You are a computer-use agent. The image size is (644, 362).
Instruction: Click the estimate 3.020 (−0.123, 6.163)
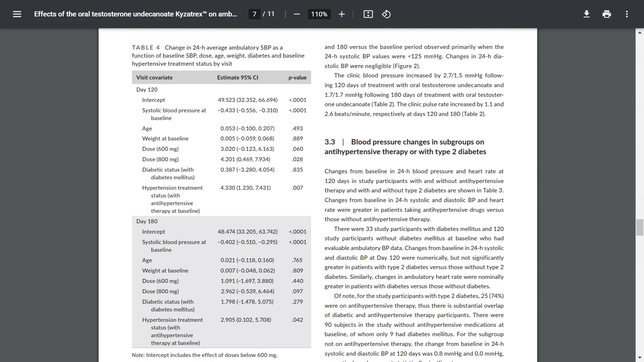[x=247, y=149]
